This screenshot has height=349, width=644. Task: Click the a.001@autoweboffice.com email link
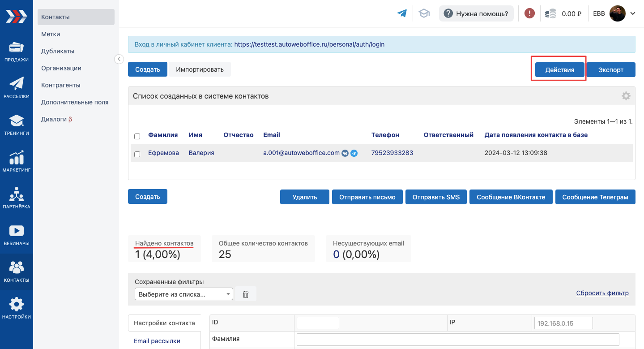tap(302, 153)
